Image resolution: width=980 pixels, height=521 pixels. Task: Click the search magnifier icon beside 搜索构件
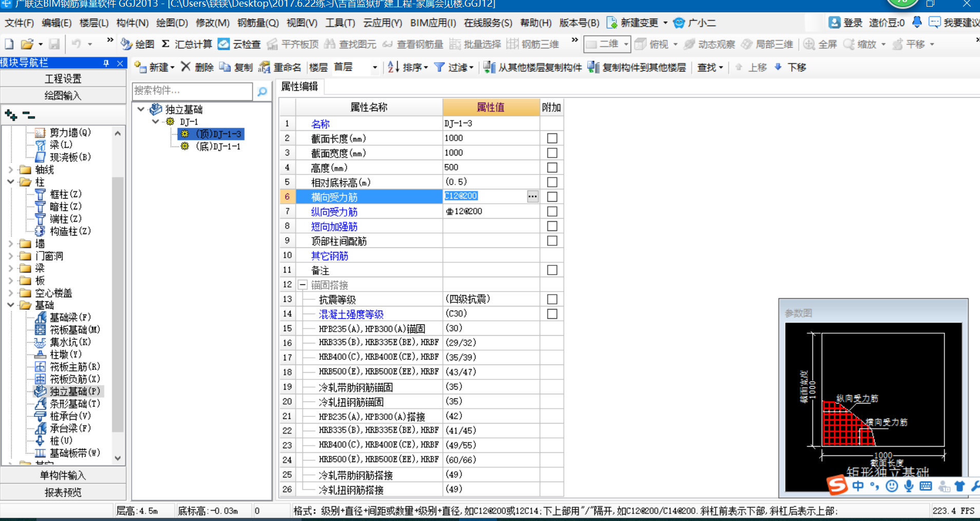click(x=262, y=91)
